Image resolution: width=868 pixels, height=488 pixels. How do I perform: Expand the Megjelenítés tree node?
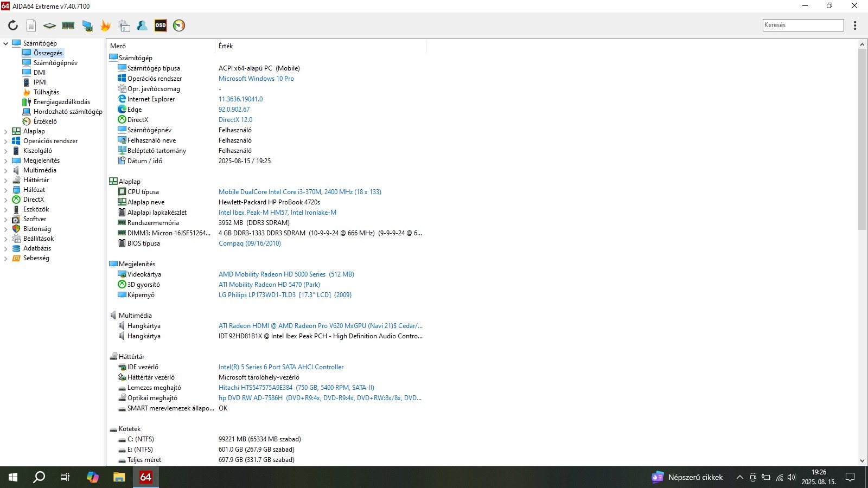6,160
